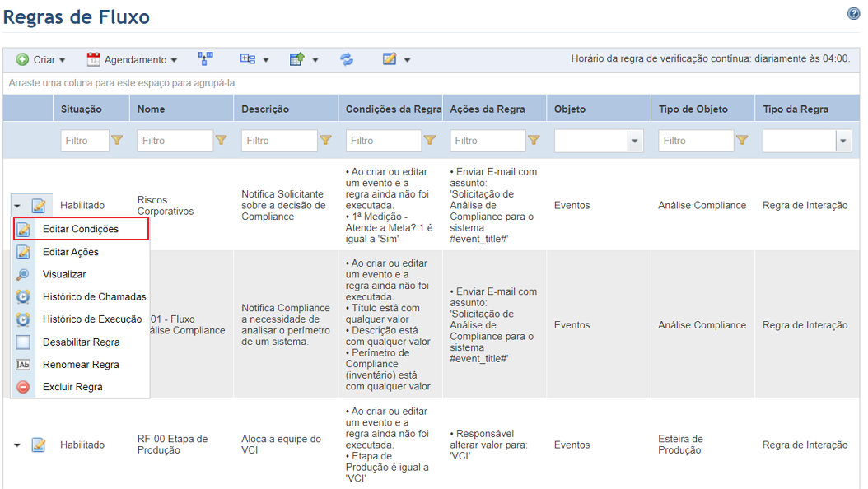Click the Tipo de Objeto funnel icon

click(742, 141)
